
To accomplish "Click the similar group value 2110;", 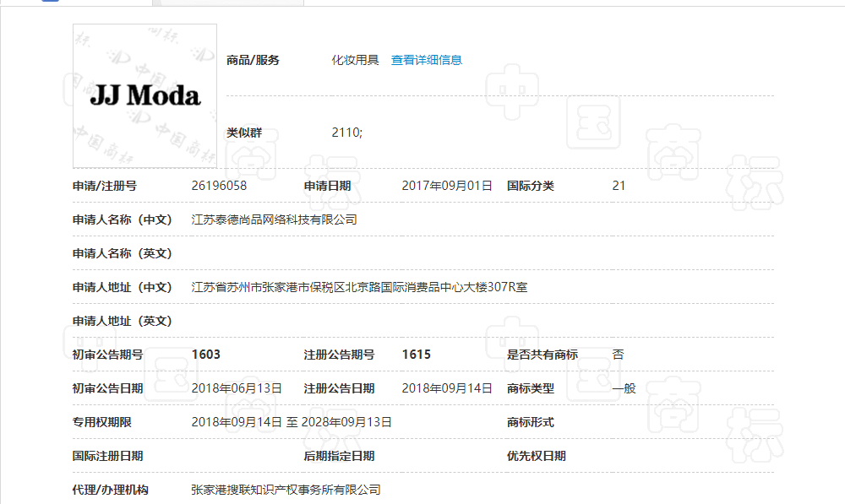I will coord(347,133).
